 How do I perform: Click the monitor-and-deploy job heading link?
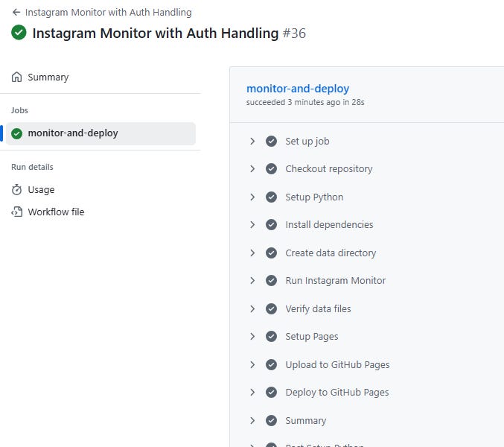click(x=298, y=89)
